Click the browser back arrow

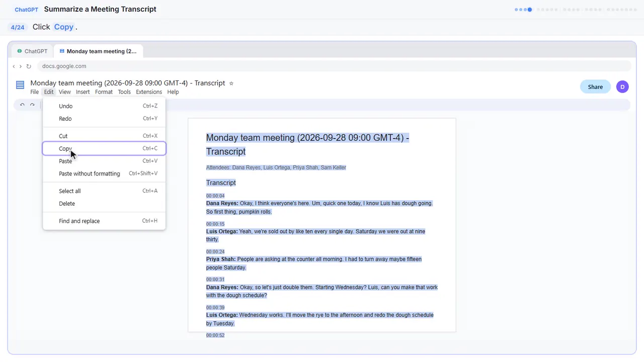coord(14,66)
